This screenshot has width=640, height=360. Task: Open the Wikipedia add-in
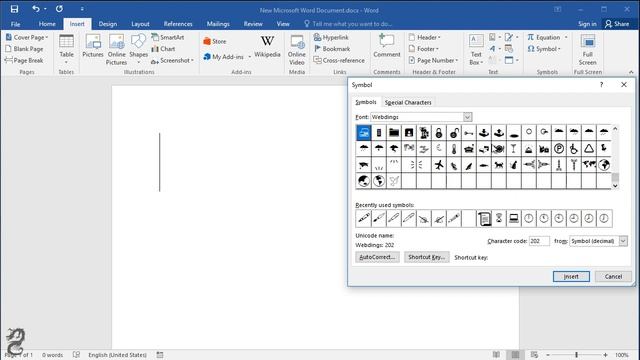267,46
